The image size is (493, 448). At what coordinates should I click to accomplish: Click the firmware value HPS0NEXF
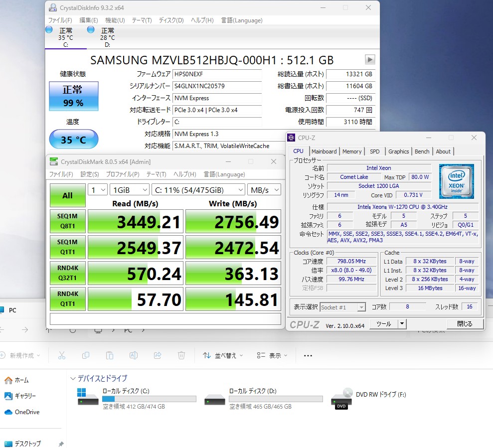pos(217,74)
